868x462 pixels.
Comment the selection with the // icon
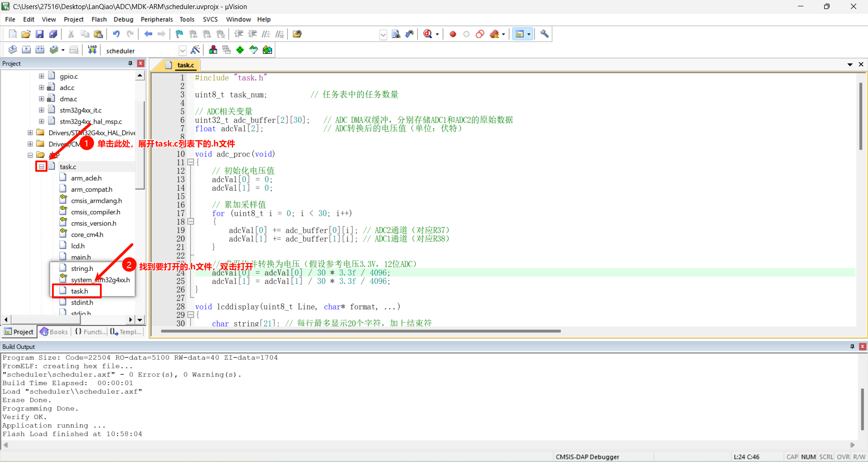pos(266,34)
